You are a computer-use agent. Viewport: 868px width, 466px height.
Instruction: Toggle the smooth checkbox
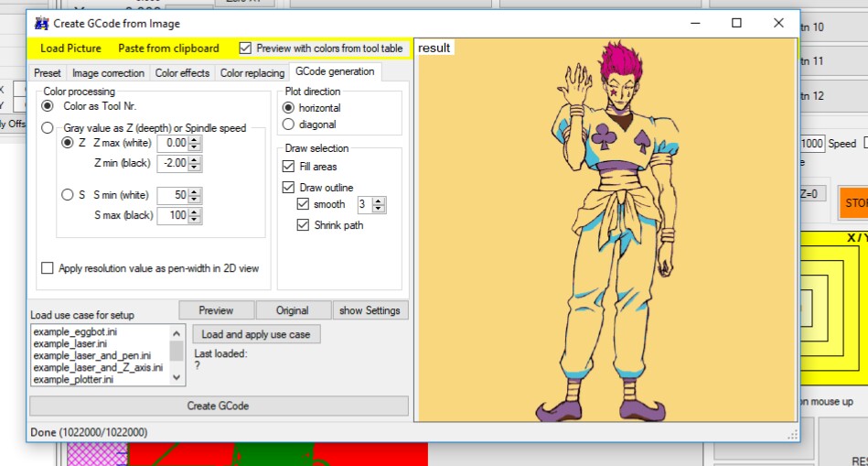(303, 204)
